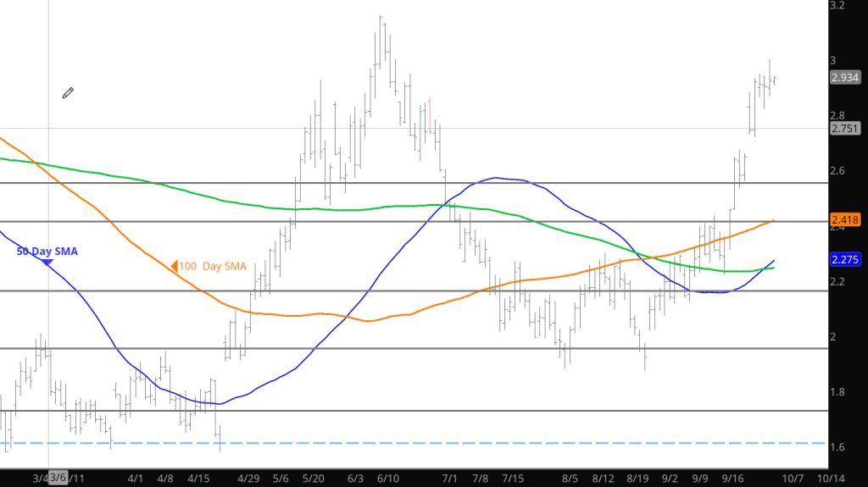Select the 50 Day SMA label
This screenshot has width=868, height=487.
coord(47,252)
